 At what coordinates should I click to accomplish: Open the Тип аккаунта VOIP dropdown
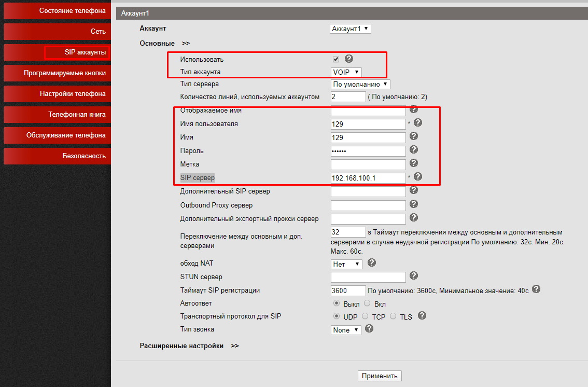[x=346, y=72]
